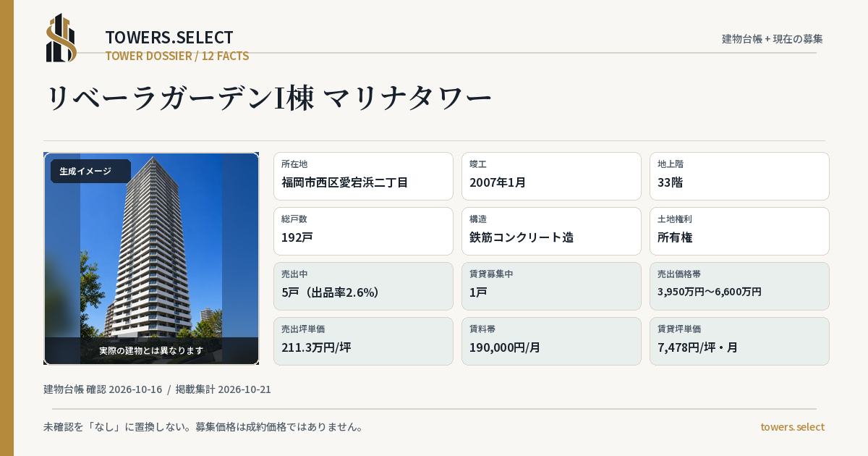The width and height of the screenshot is (868, 456).
Task: Select the 竣工 2007年1月 card
Action: pos(551,176)
